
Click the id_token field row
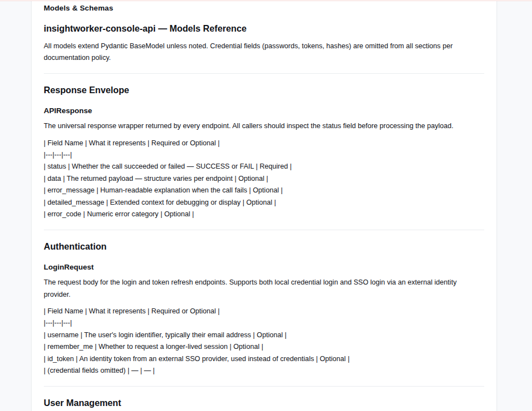tap(197, 359)
